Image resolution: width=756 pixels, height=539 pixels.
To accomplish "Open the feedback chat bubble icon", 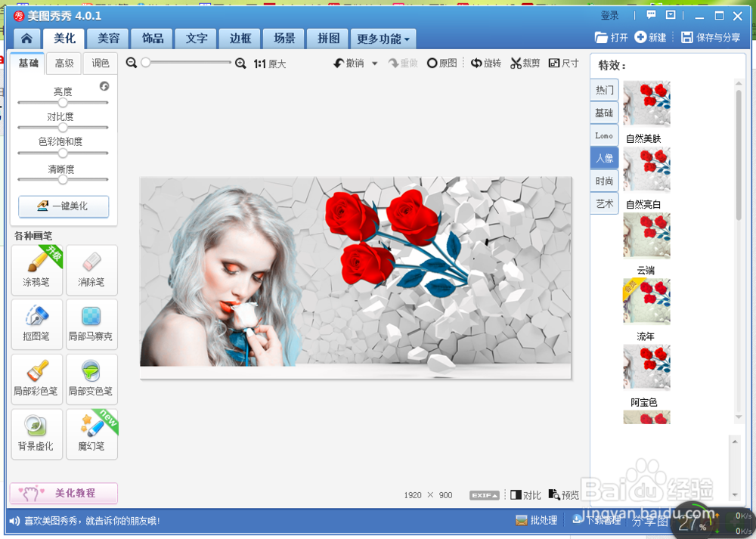I will (x=652, y=15).
